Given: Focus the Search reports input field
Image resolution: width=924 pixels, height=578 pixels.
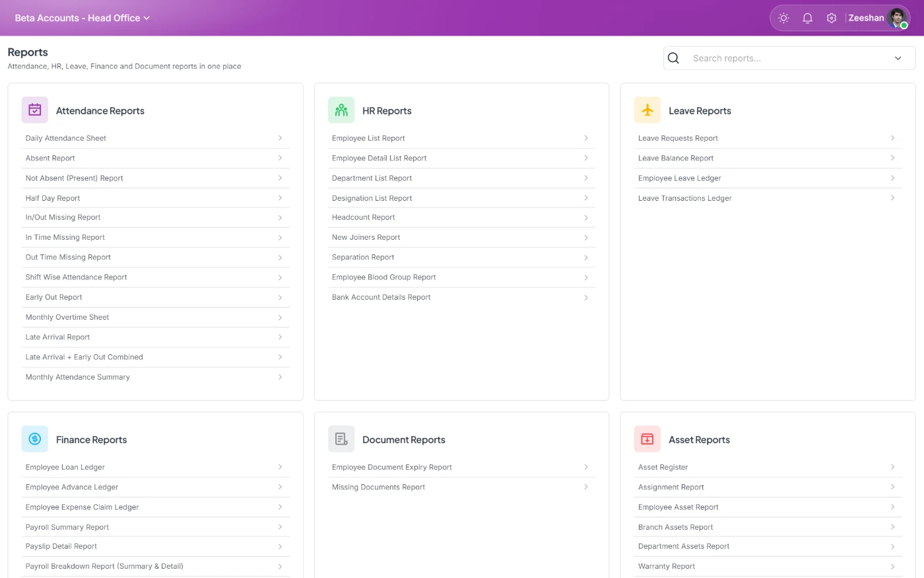Looking at the screenshot, I should [x=789, y=58].
